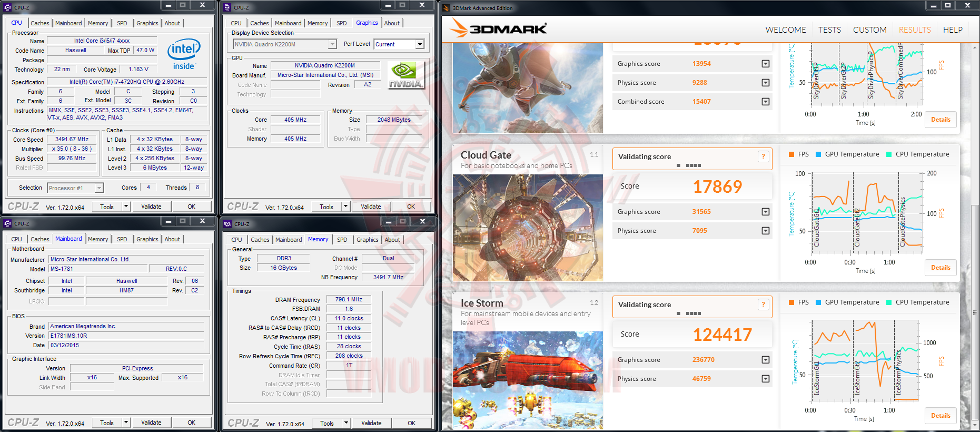Click the 3DMark logo in the header
Viewport: 980px width, 432px height.
[x=499, y=28]
